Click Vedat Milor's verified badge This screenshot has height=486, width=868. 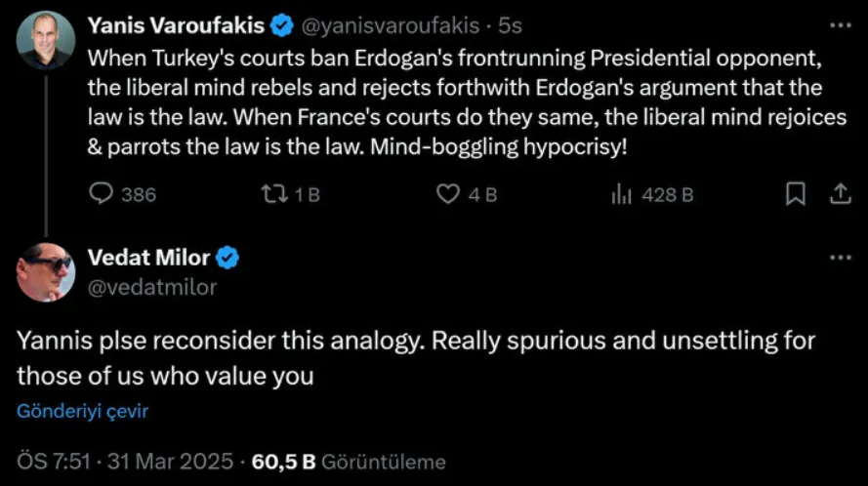click(x=227, y=259)
